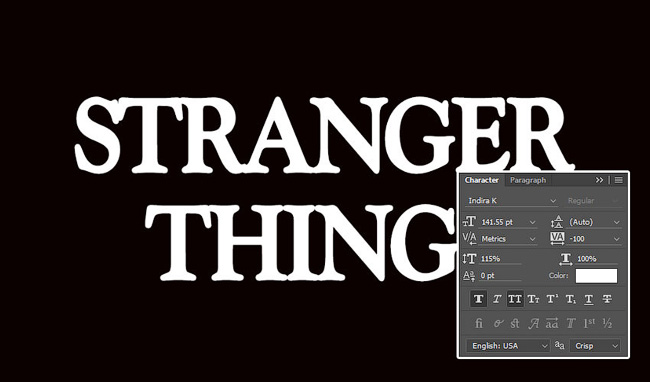Image resolution: width=650 pixels, height=382 pixels.
Task: Open the white text Color swatch
Action: tap(596, 276)
